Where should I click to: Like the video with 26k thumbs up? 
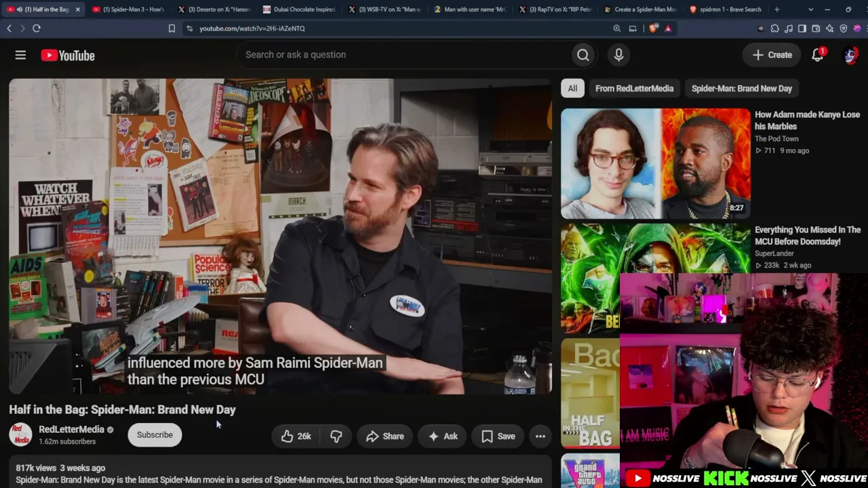point(296,436)
